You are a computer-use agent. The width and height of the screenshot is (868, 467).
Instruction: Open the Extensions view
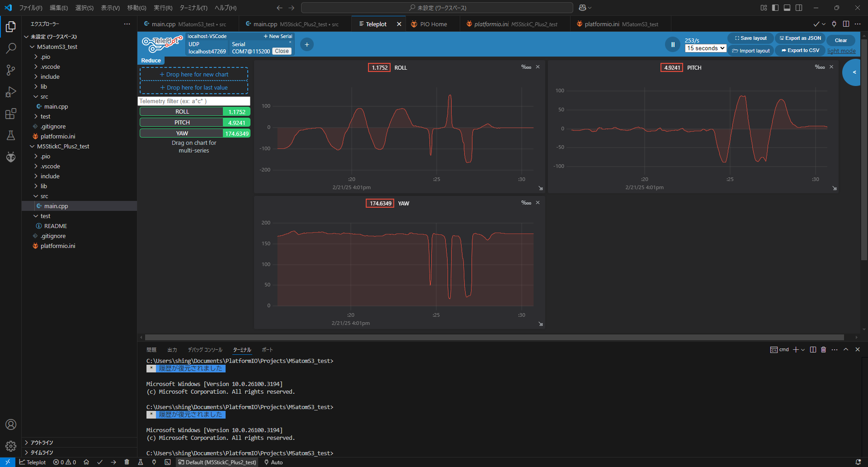click(x=11, y=114)
